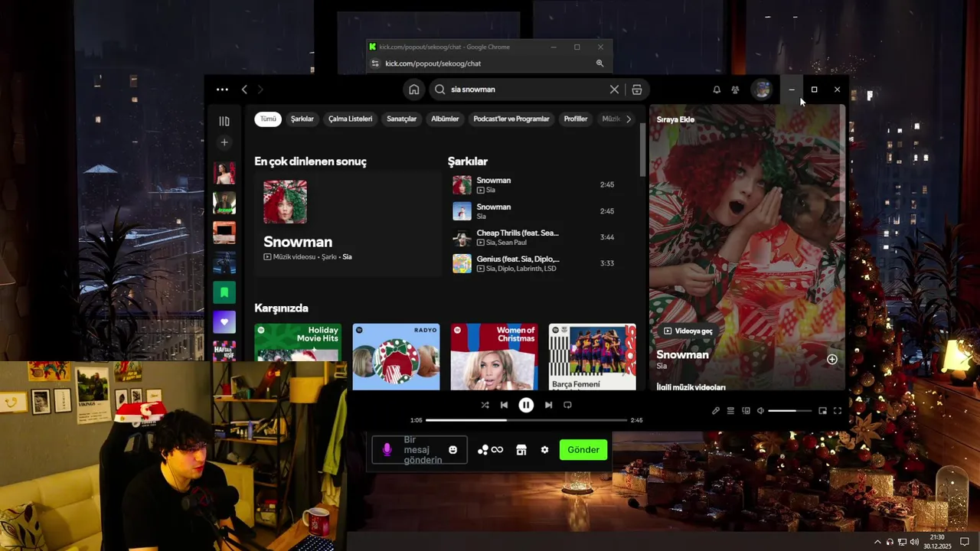Open the Snowman top result card
The height and width of the screenshot is (551, 980).
(x=348, y=223)
